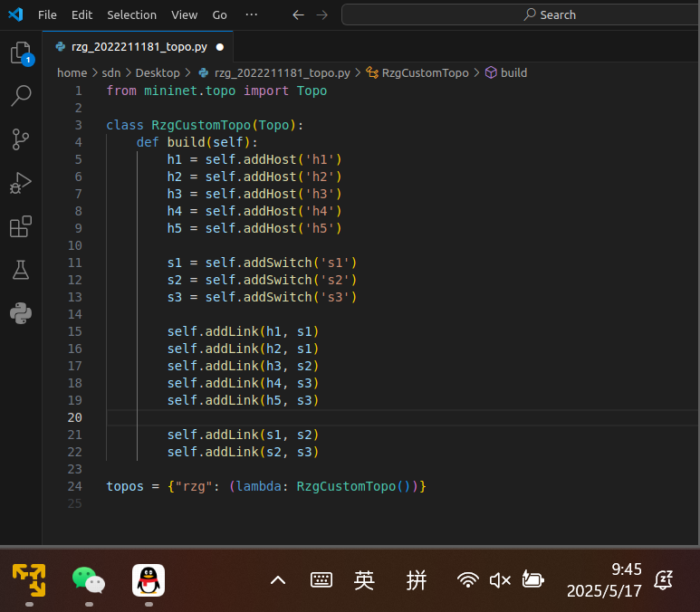Screen dimensions: 700x612
Task: Open the clock and date panel
Action: click(604, 580)
